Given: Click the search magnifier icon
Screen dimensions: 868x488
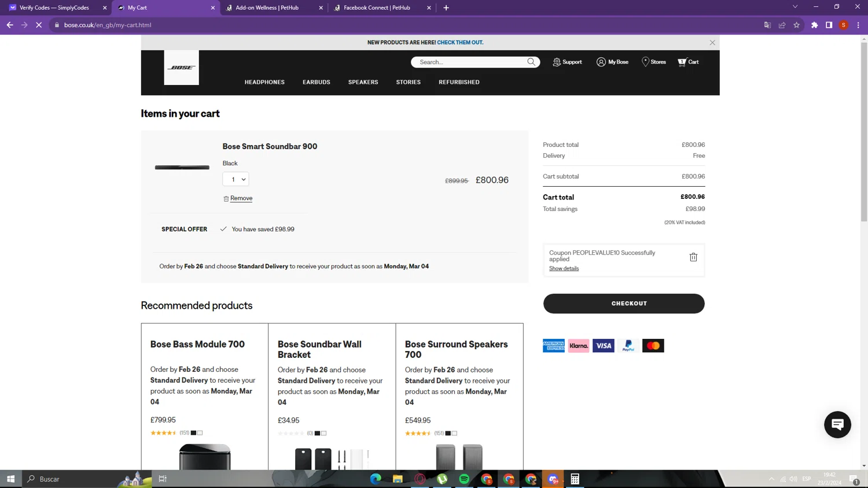Looking at the screenshot, I should tap(531, 62).
